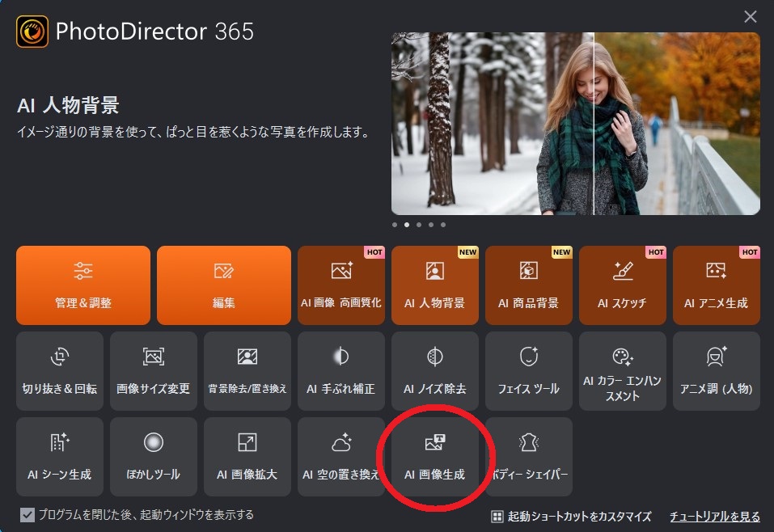The image size is (774, 532).
Task: Open AI カラー エンハンスメント tool
Action: pyautogui.click(x=623, y=371)
